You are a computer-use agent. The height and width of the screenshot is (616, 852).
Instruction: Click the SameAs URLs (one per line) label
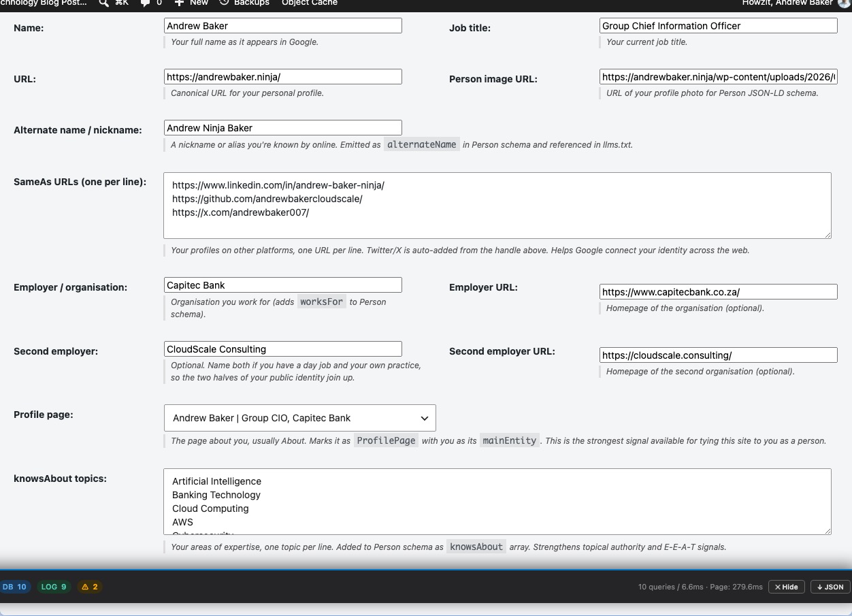(80, 182)
